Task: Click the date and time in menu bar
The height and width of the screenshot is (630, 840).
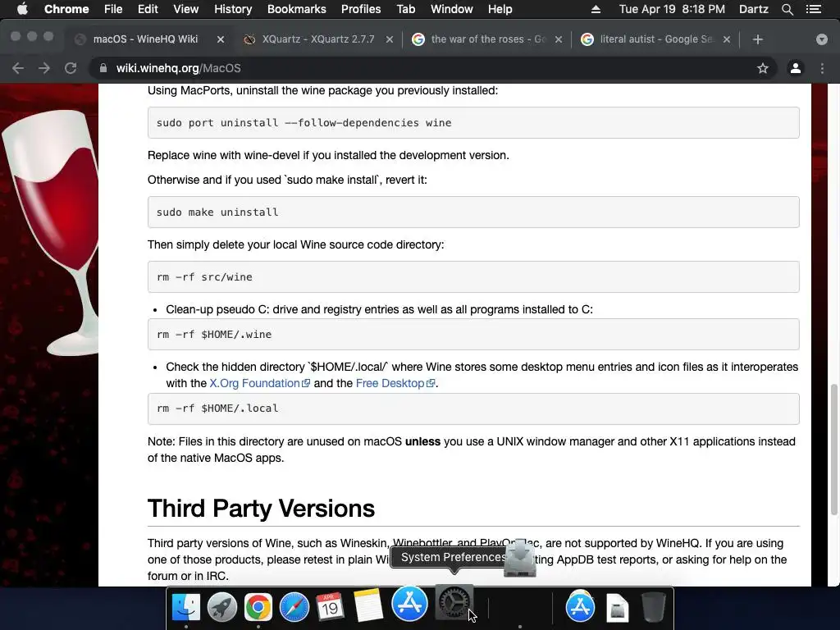Action: pyautogui.click(x=672, y=9)
